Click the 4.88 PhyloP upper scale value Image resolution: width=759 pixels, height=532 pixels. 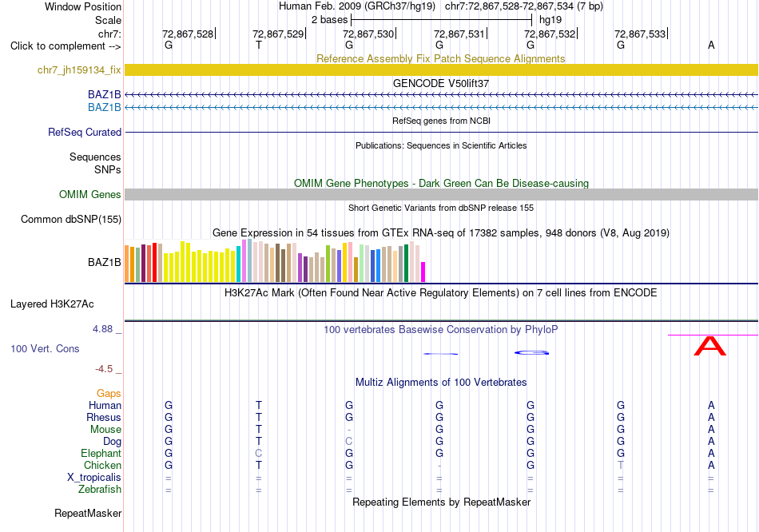point(102,329)
